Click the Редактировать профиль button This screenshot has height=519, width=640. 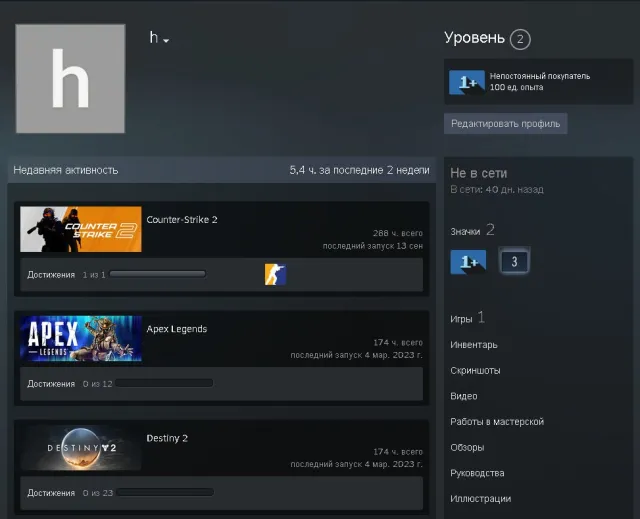pyautogui.click(x=505, y=124)
